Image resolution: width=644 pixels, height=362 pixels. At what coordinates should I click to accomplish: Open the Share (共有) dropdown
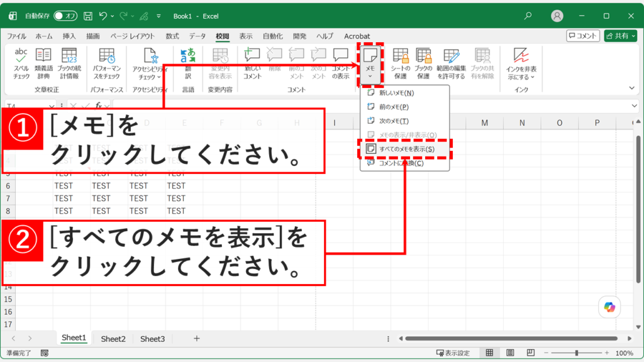(x=621, y=36)
